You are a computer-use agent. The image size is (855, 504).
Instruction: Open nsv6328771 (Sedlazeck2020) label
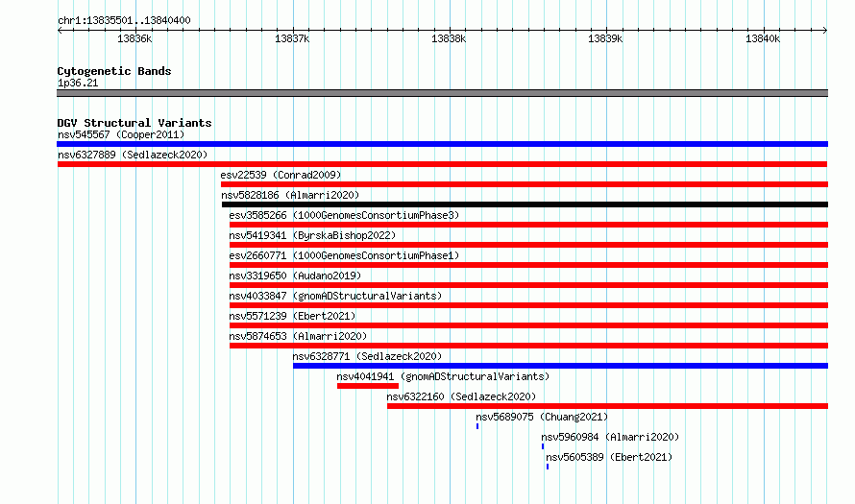367,356
